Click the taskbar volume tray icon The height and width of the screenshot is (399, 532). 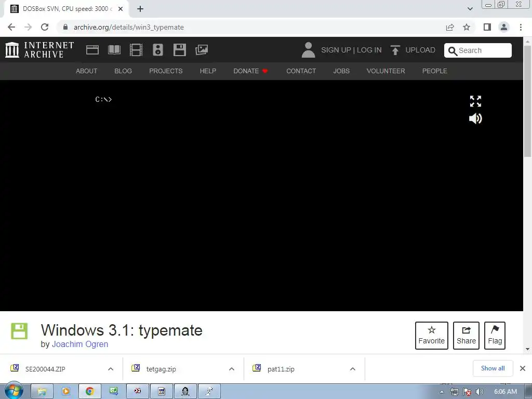480,392
